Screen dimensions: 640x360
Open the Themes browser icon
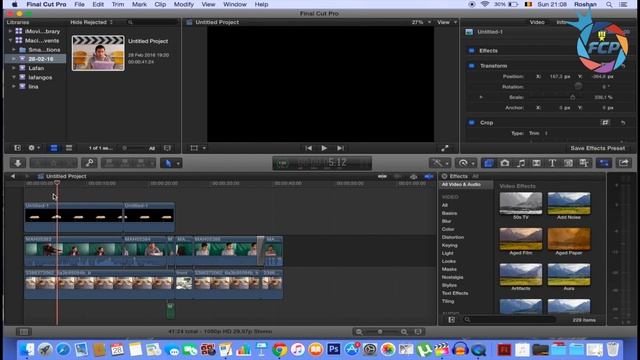584,163
